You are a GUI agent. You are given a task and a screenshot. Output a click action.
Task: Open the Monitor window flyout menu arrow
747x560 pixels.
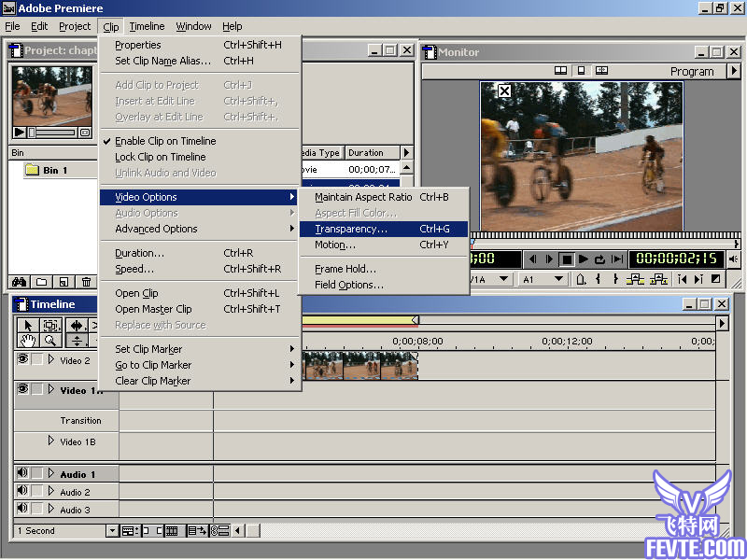[x=734, y=71]
